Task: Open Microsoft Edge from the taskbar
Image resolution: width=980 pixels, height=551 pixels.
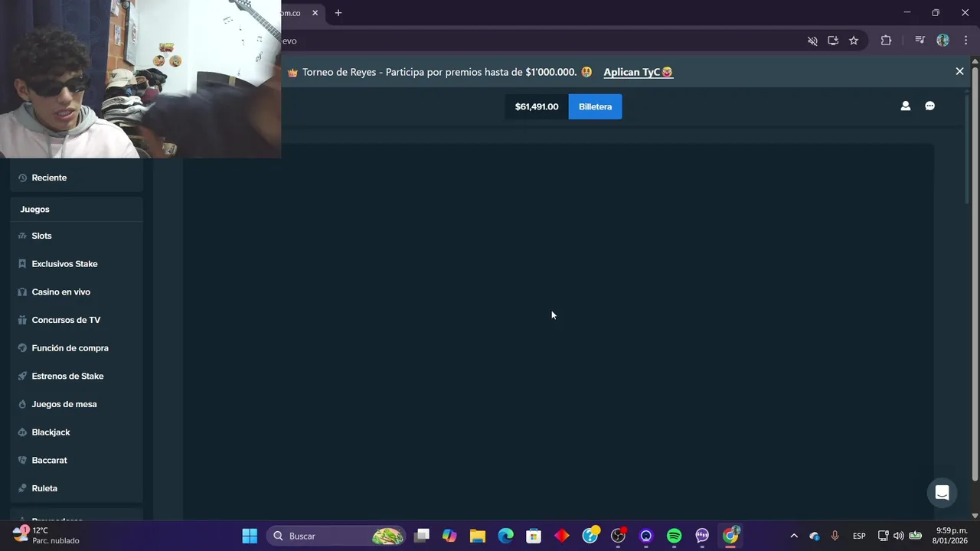Action: [x=506, y=536]
